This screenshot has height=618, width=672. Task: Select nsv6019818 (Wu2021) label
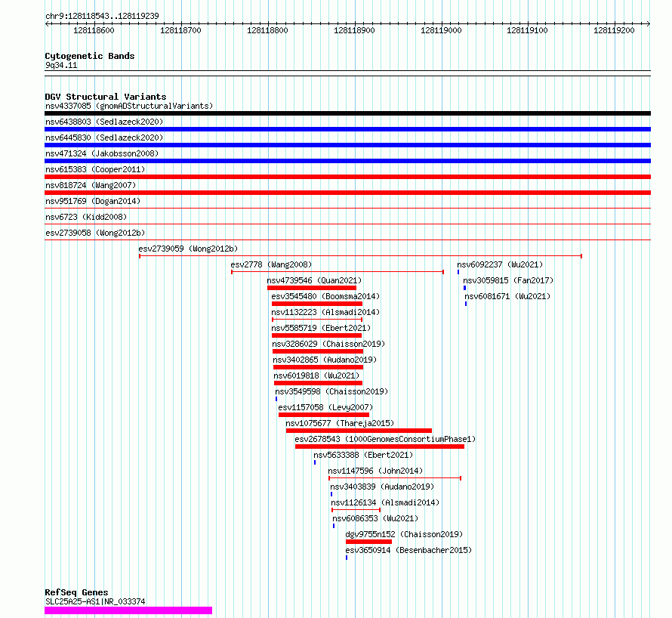pyautogui.click(x=316, y=375)
